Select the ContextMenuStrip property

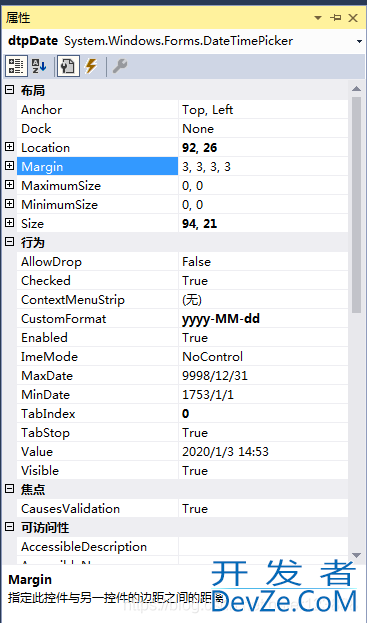[73, 300]
